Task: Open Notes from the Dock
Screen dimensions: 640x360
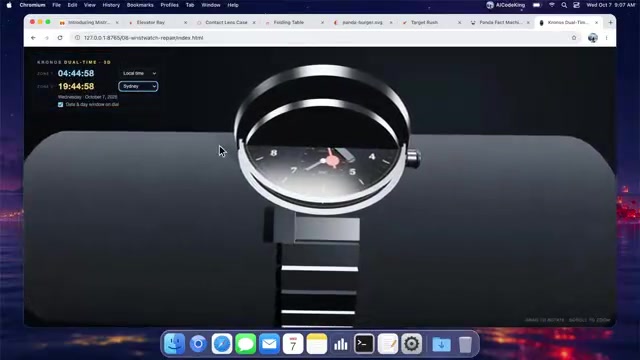Action: click(x=317, y=344)
